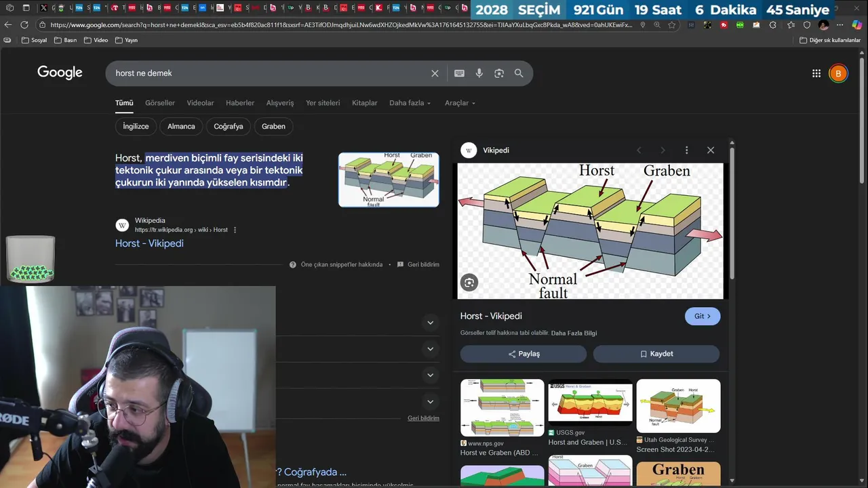Switch to Görseller tab
Image resolution: width=868 pixels, height=488 pixels.
160,103
